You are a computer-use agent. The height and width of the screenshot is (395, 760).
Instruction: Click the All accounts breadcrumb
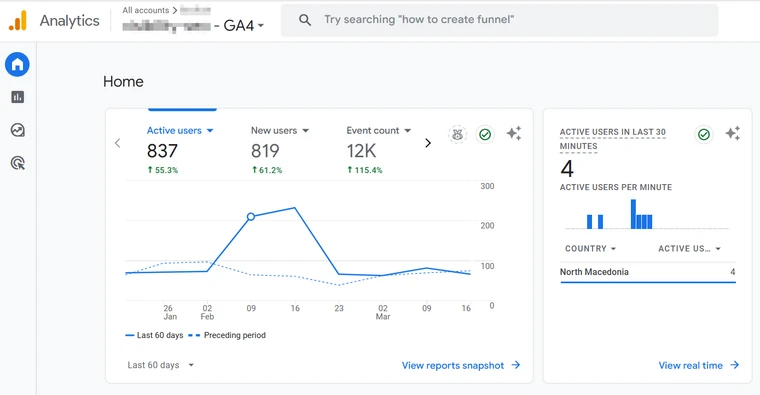pyautogui.click(x=145, y=10)
